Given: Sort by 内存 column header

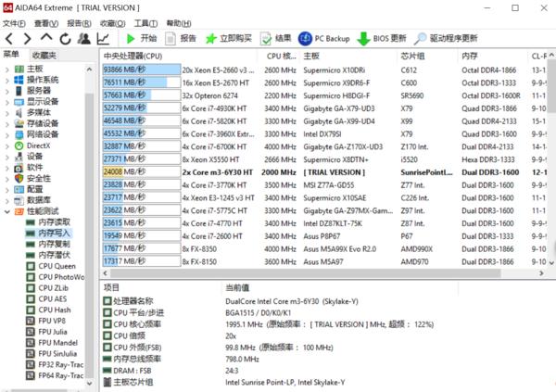Looking at the screenshot, I should click(x=493, y=56).
